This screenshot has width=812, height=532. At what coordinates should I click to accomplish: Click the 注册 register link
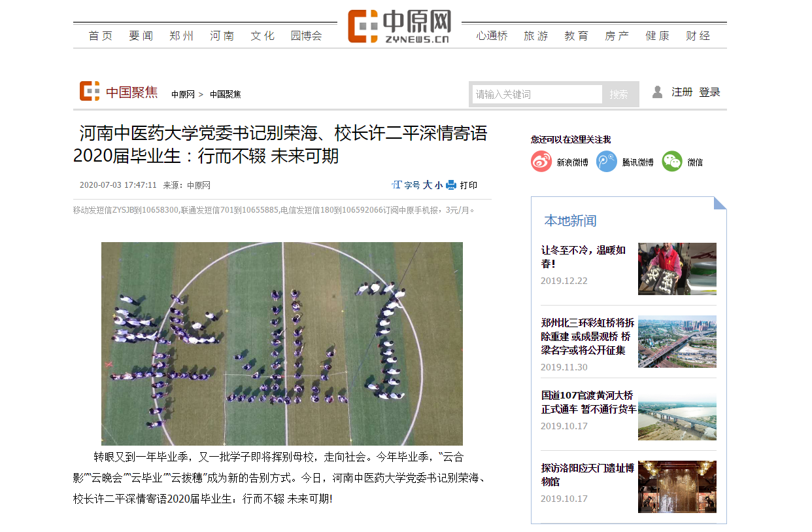pos(682,92)
